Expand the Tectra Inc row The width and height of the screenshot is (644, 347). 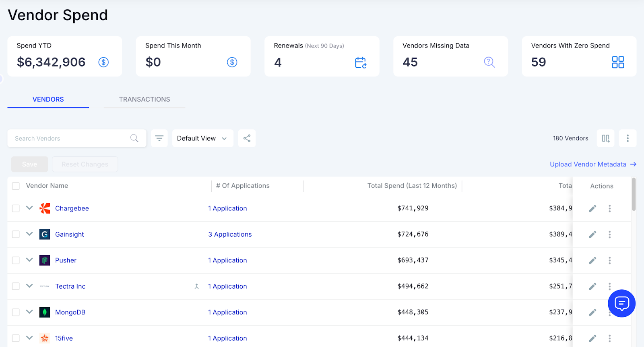pos(29,286)
